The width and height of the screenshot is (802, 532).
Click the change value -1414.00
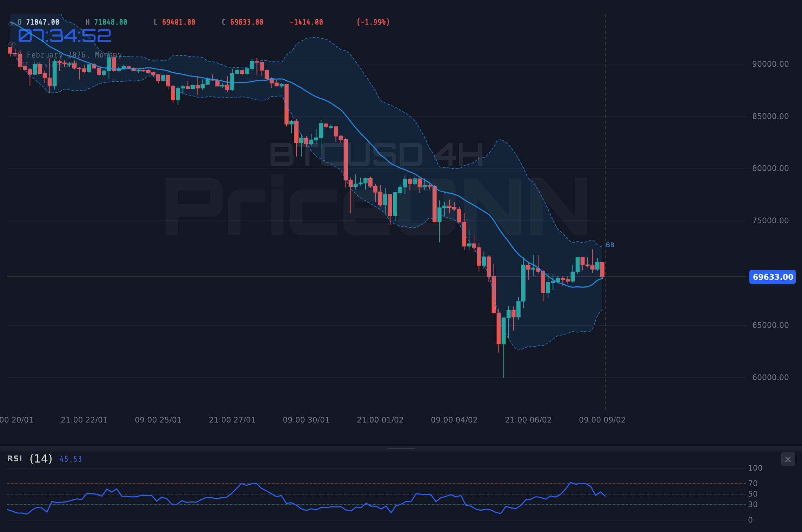point(306,22)
